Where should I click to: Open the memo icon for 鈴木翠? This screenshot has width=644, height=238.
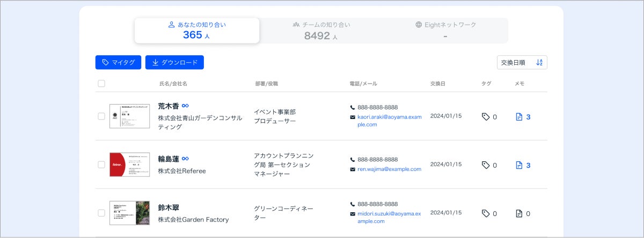tap(519, 213)
